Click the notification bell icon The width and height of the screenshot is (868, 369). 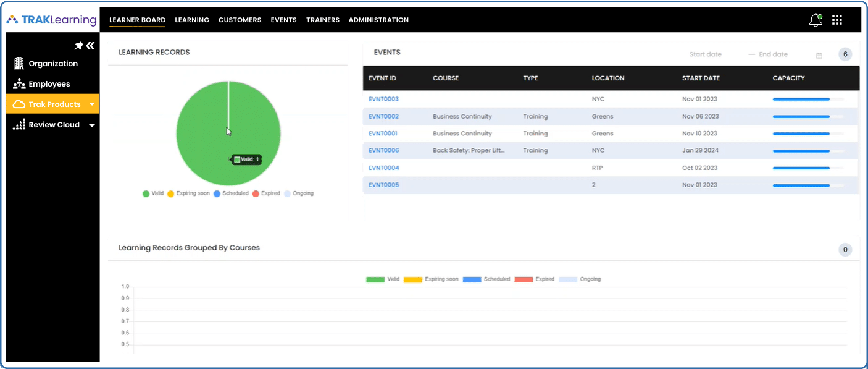coord(815,20)
